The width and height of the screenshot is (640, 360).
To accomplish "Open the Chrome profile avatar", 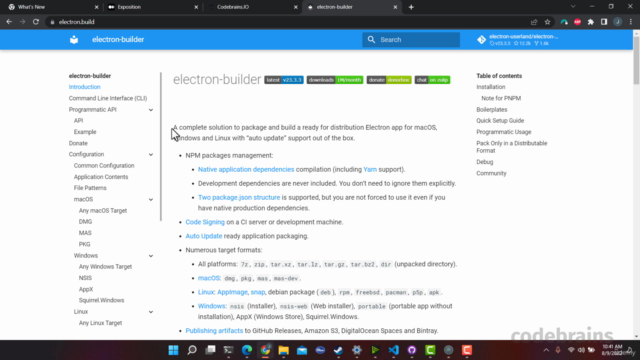I will click(618, 22).
